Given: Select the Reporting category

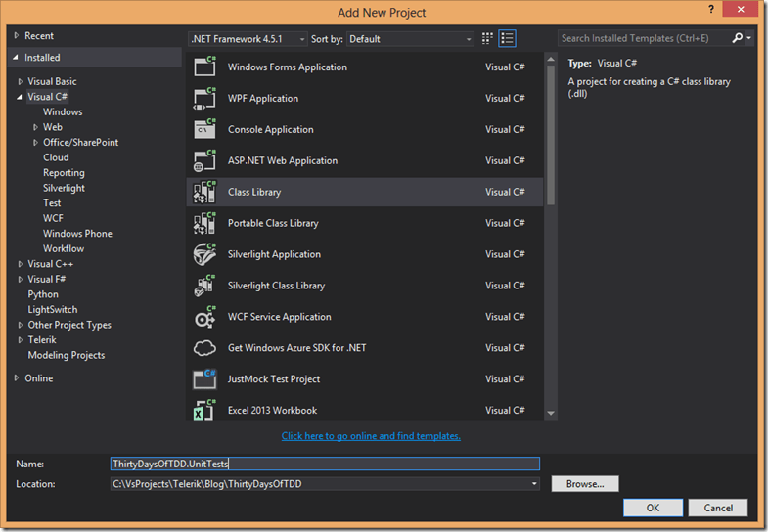Looking at the screenshot, I should tap(64, 173).
